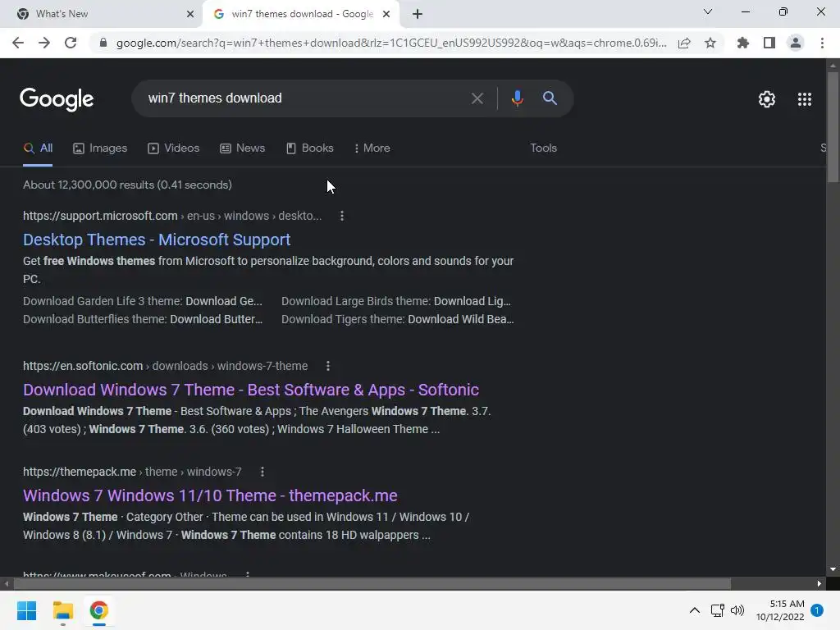Screen dimensions: 840x630
Task: Click the horizontal page scrollbar
Action: pyautogui.click(x=372, y=583)
